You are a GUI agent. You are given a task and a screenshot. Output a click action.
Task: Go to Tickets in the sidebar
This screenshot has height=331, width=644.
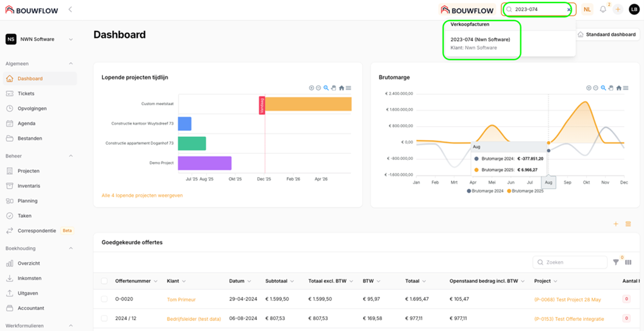pyautogui.click(x=26, y=94)
